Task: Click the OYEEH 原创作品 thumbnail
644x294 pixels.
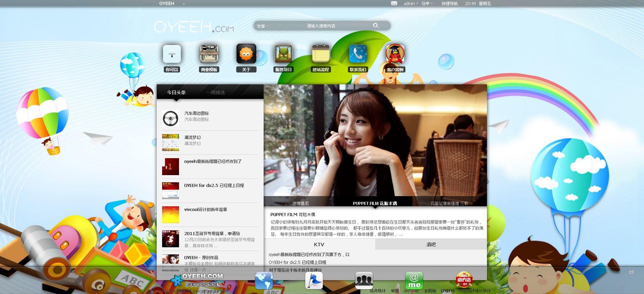Action: (171, 263)
